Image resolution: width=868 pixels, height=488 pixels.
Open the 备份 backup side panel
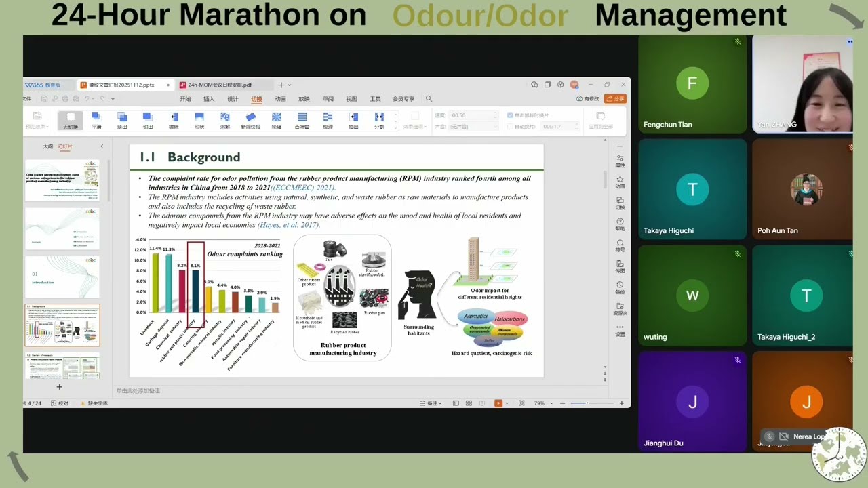pos(620,287)
